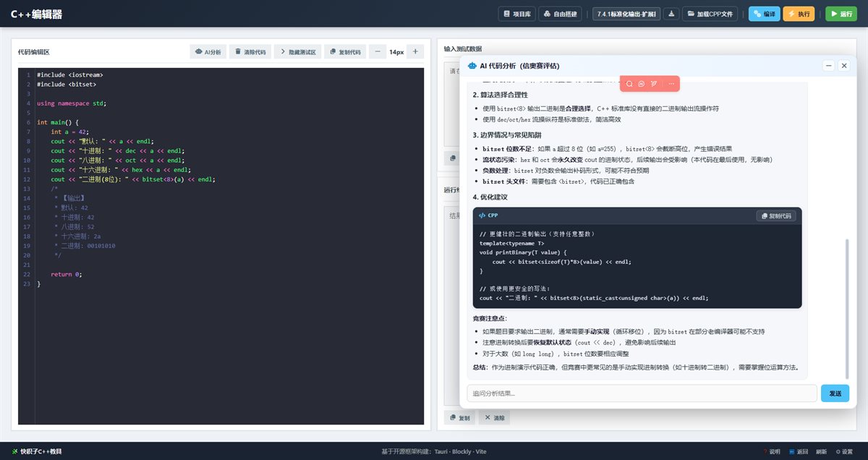Load a CPP file with 加载CPP文件
Viewport: 868px width, 460px height.
point(711,14)
